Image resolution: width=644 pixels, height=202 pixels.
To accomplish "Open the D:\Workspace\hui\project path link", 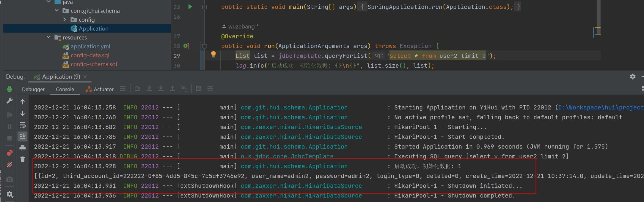I will pyautogui.click(x=601, y=107).
